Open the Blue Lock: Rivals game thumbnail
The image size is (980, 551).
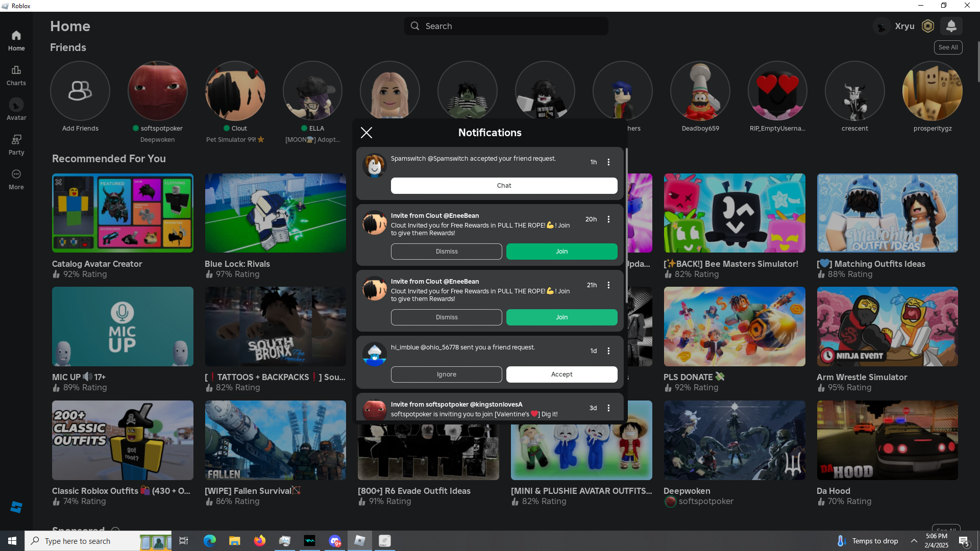[275, 213]
